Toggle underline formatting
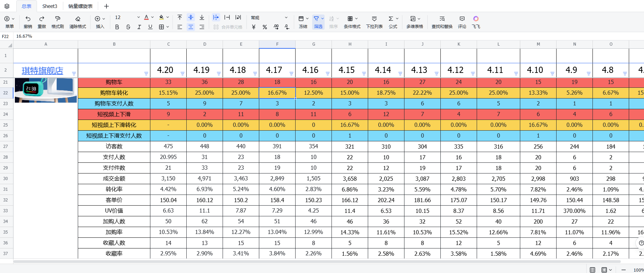Screen dimensions: 644x273 [x=150, y=27]
